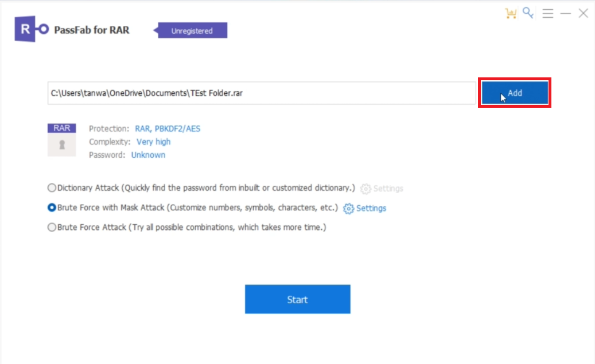
Task: Click the 'Complexity:' label
Action: [x=110, y=142]
